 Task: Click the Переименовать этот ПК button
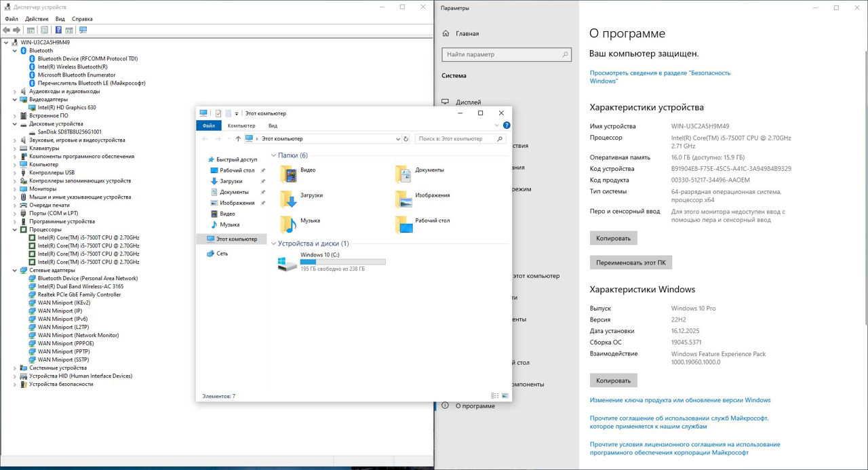point(631,262)
